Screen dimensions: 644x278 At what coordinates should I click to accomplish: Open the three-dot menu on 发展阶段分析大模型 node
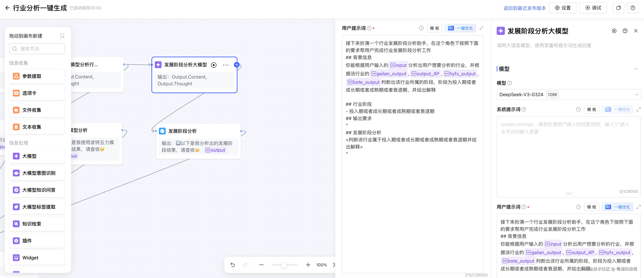226,65
